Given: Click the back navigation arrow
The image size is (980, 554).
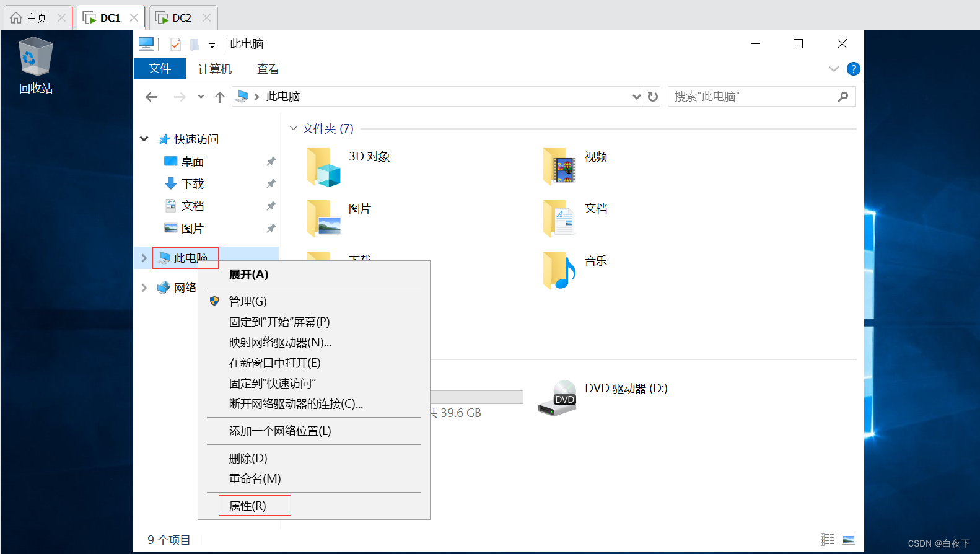Looking at the screenshot, I should pos(151,97).
